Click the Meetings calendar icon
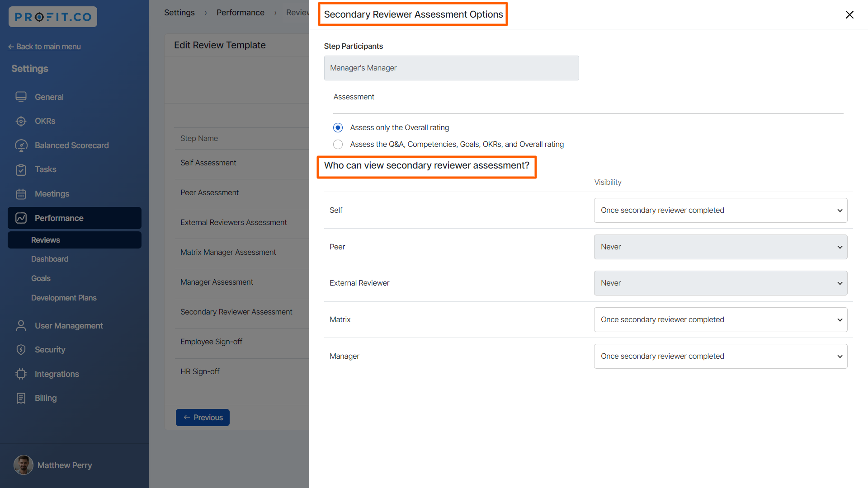Image resolution: width=868 pixels, height=488 pixels. click(x=21, y=194)
